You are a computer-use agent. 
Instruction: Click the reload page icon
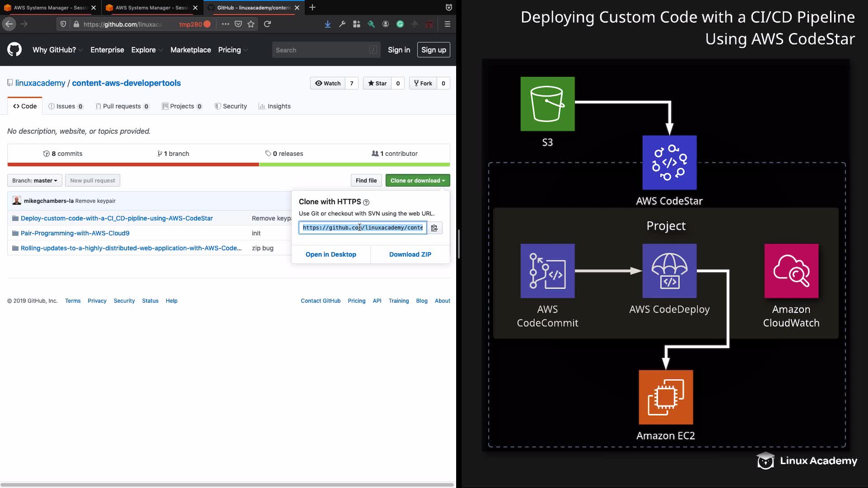click(267, 24)
